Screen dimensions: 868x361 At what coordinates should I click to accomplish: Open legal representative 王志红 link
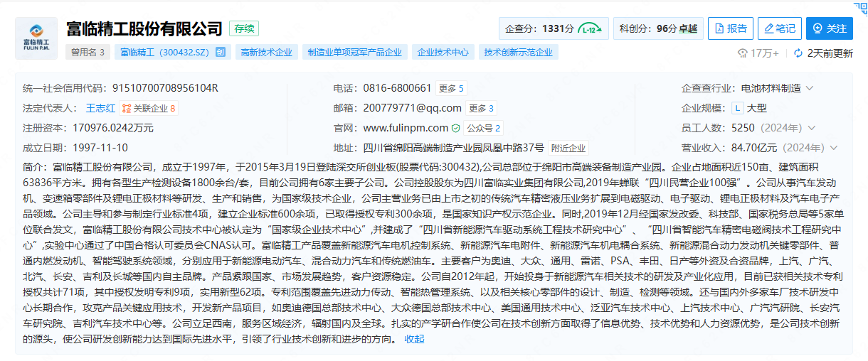pos(100,108)
